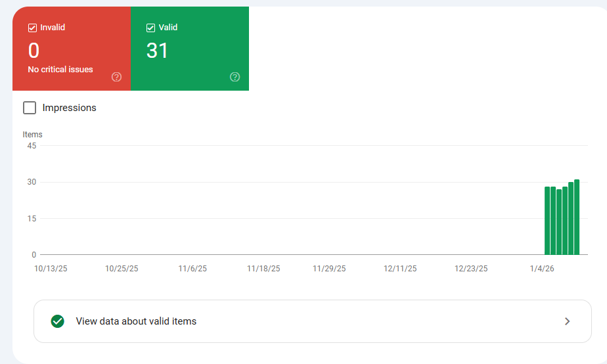This screenshot has height=364, width=607.
Task: Click the 12/11/25 date axis label
Action: tap(400, 269)
